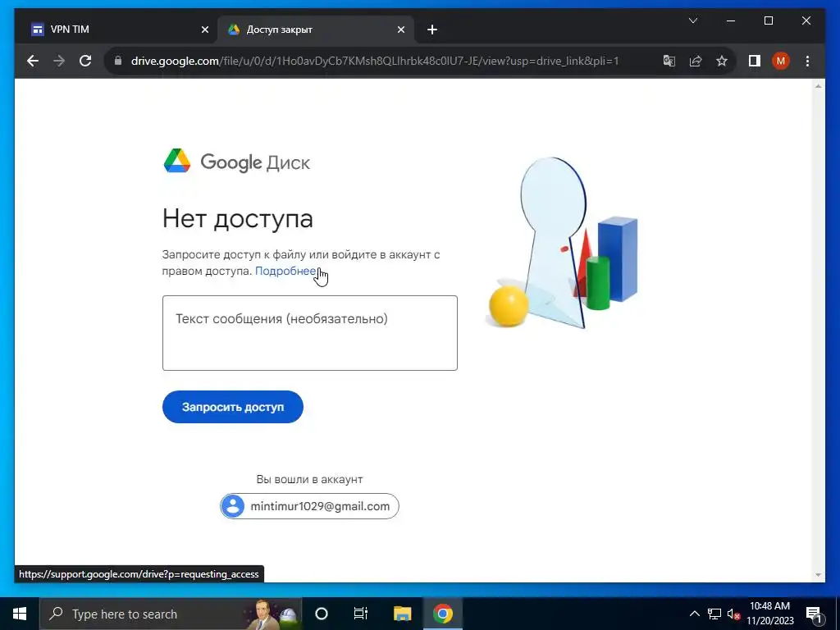The image size is (840, 630).
Task: Click the Google Drive logo
Action: 236,162
